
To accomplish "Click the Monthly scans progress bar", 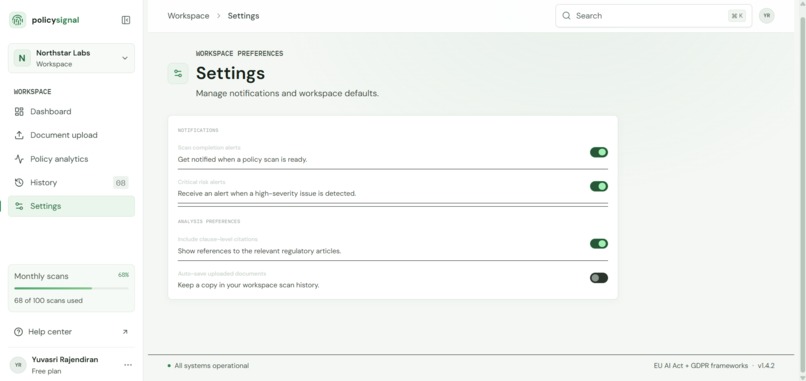I will pos(71,288).
